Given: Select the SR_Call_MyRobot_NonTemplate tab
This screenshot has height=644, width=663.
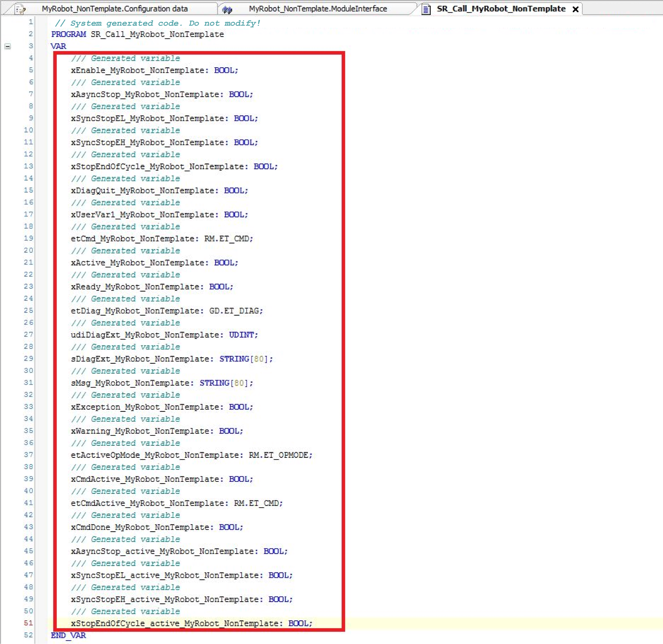Looking at the screenshot, I should point(501,9).
